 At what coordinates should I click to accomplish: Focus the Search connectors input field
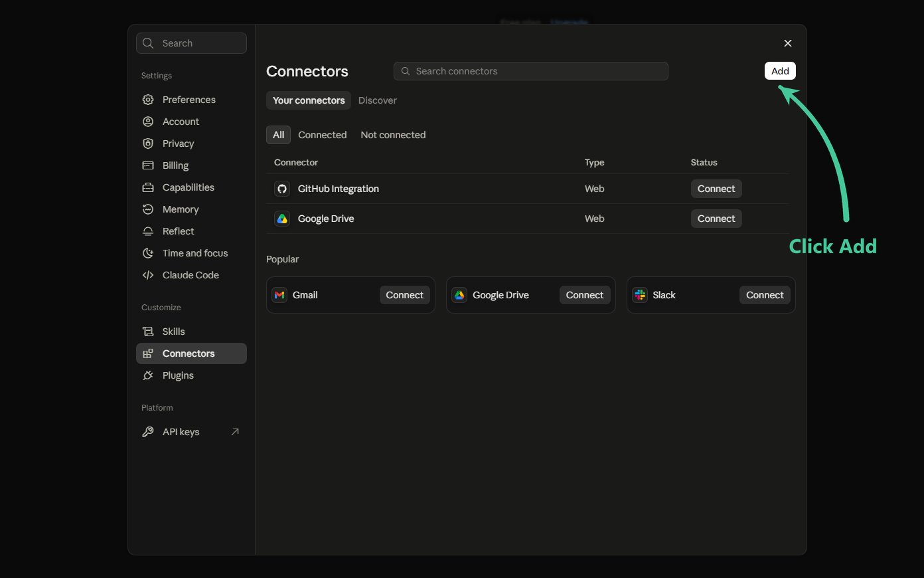(531, 71)
